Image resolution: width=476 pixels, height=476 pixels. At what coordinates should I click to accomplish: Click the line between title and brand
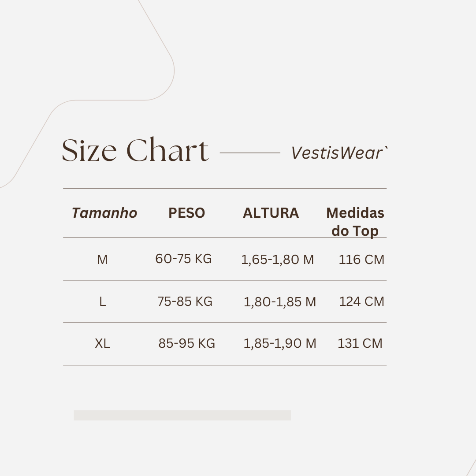click(250, 153)
